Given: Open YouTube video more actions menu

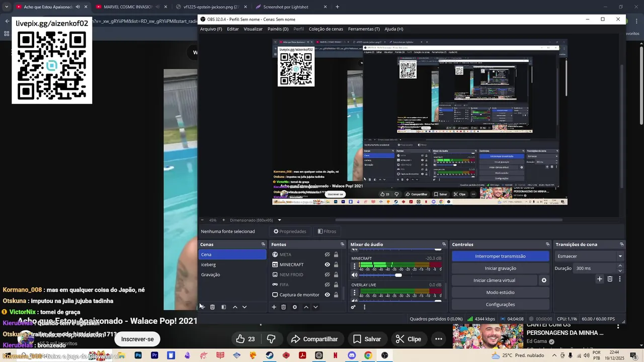Looking at the screenshot, I should click(439, 339).
